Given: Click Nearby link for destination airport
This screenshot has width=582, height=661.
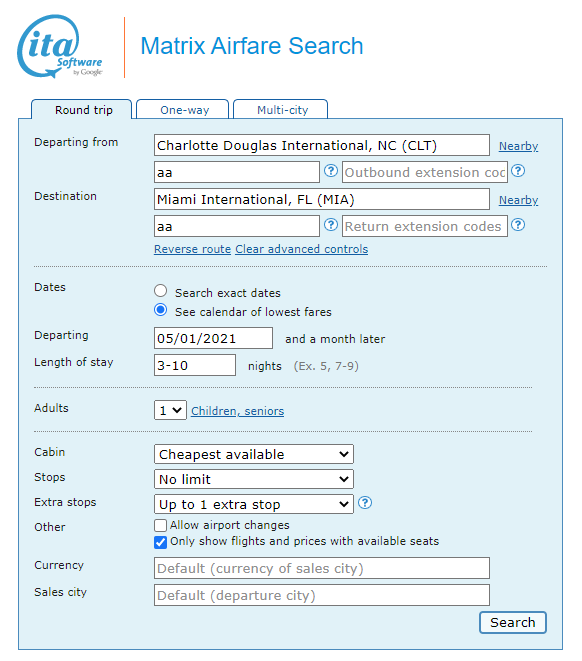Looking at the screenshot, I should click(518, 200).
